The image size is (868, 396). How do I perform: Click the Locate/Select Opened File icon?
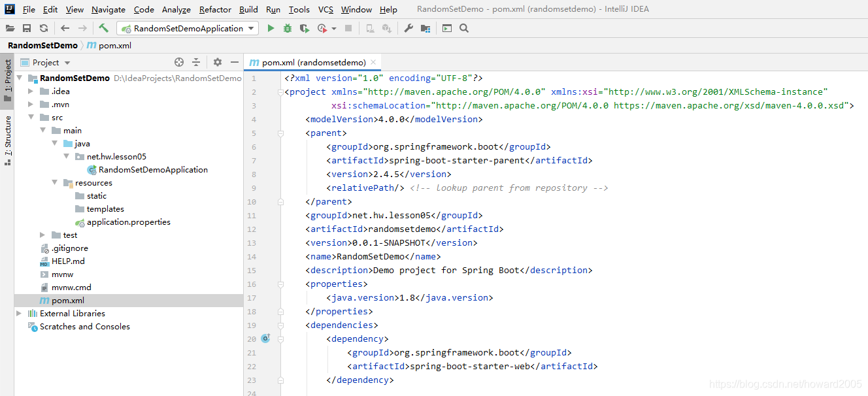[179, 62]
